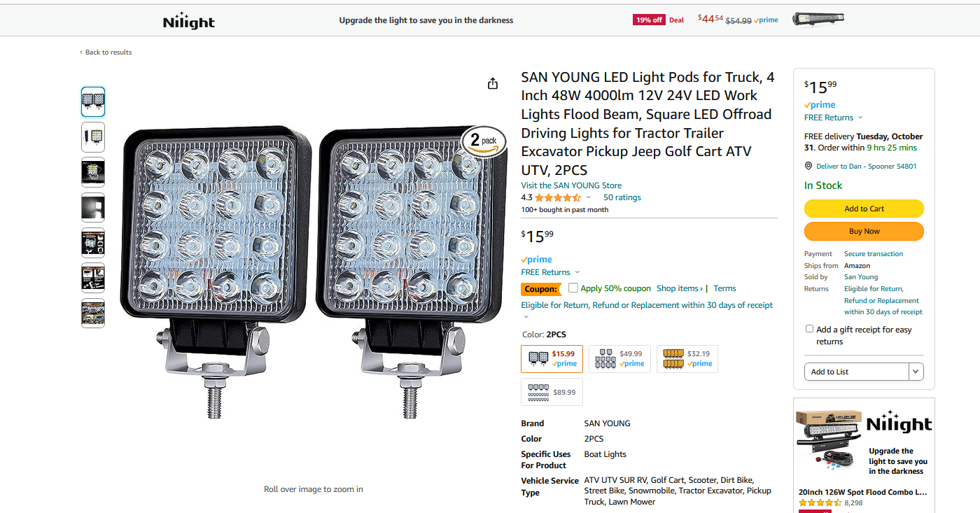Choose the $32.19 amber lights swatch
980x513 pixels.
(x=687, y=359)
